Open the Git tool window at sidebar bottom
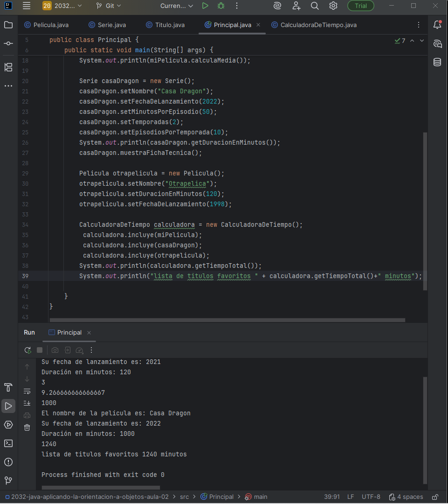This screenshot has width=448, height=504. pos(8,481)
